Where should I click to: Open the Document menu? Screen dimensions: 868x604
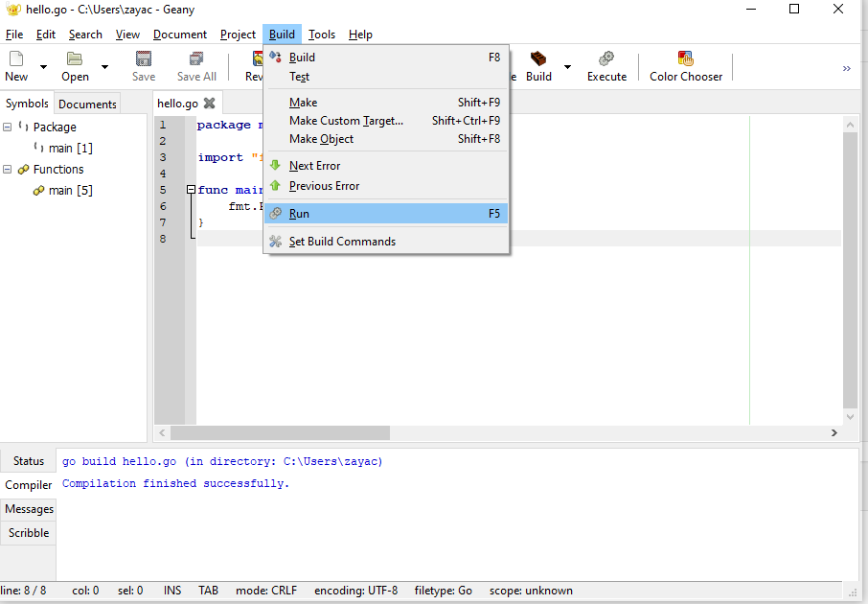coord(180,35)
